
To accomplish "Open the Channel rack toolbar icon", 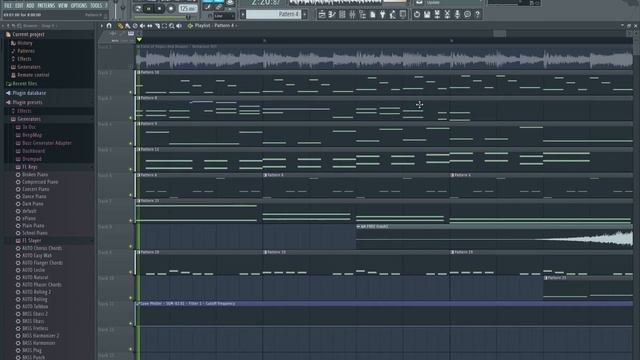I will click(342, 15).
